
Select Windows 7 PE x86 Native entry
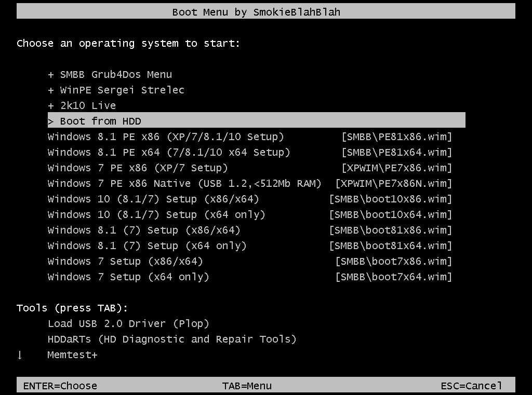(184, 184)
